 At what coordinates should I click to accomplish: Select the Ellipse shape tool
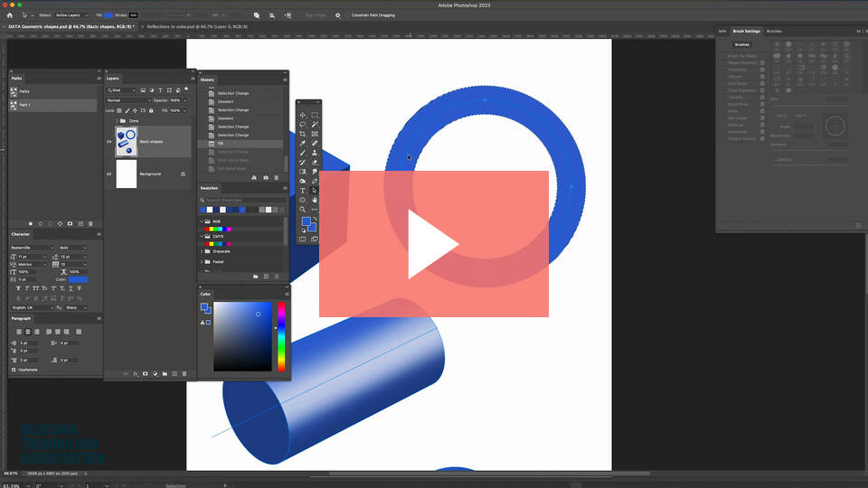point(302,200)
